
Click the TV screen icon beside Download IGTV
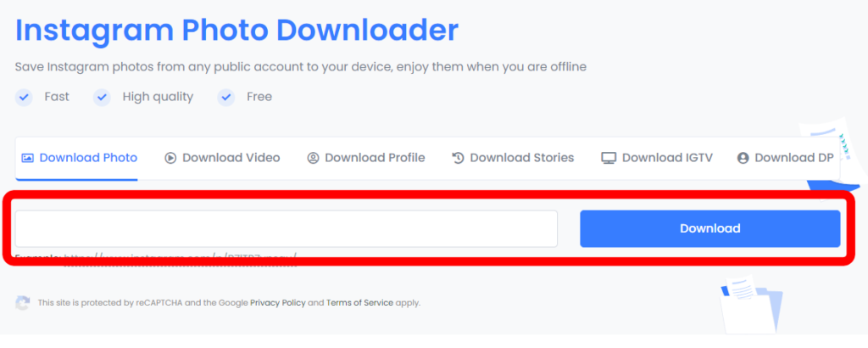click(609, 158)
